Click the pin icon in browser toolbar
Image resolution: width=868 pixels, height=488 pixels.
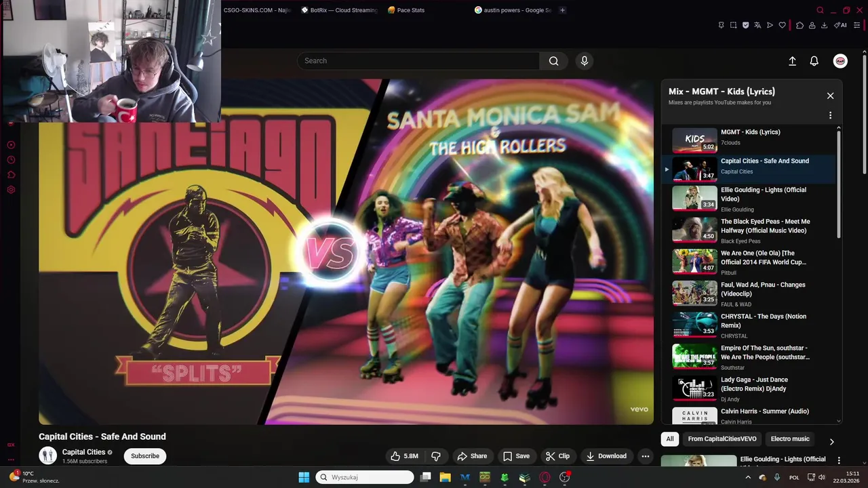click(x=721, y=25)
